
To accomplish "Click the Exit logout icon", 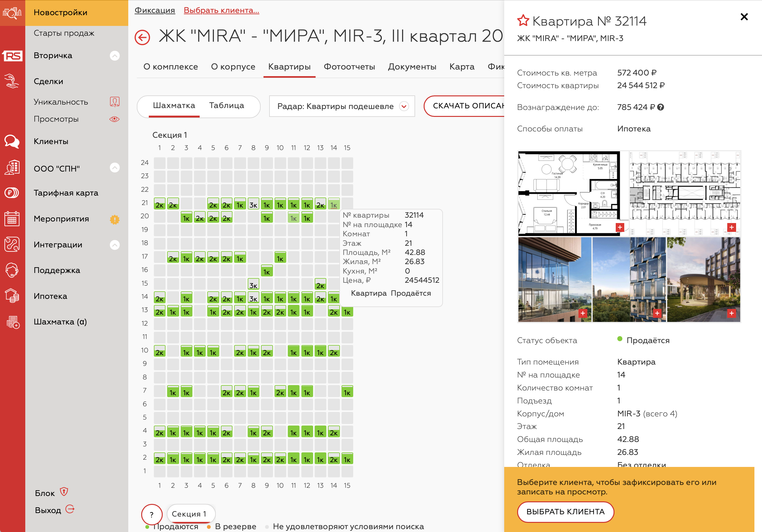I will pyautogui.click(x=70, y=509).
